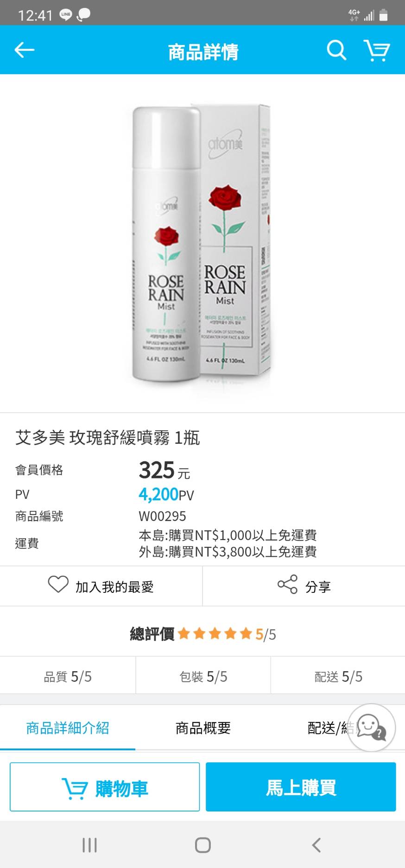Switch to 商品概要 tab
The height and width of the screenshot is (868, 405).
tap(203, 728)
